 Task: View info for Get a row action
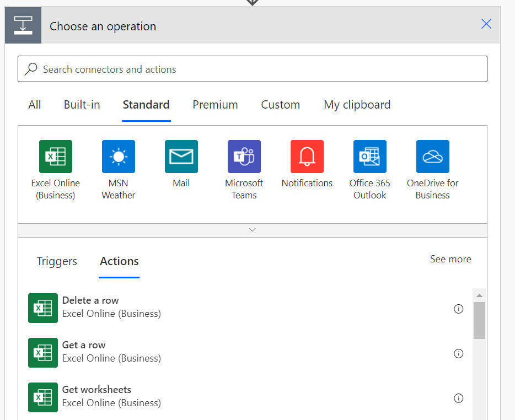(x=458, y=354)
